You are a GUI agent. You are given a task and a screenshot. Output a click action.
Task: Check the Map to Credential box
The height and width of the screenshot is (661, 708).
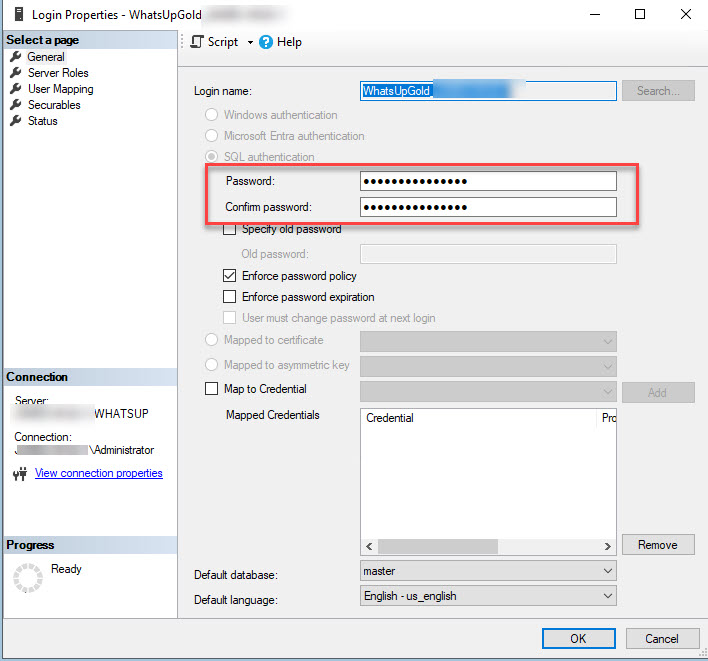[x=211, y=389]
